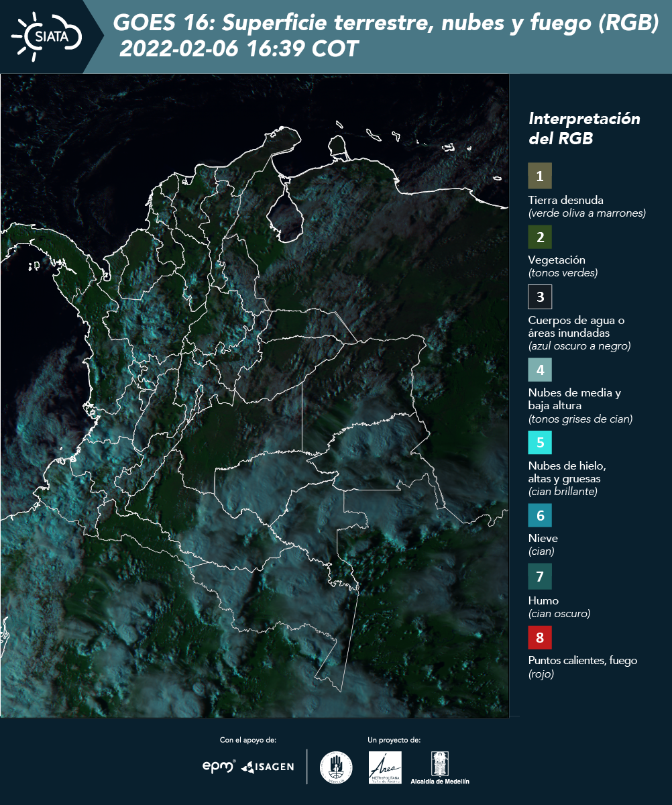Select legend swatch 1 Tierra desnuda

click(x=540, y=176)
